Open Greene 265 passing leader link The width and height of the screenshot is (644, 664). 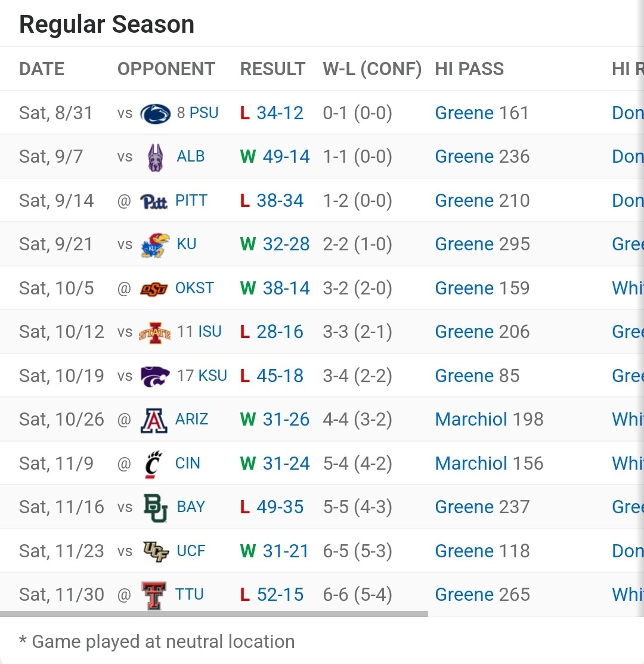click(x=482, y=594)
